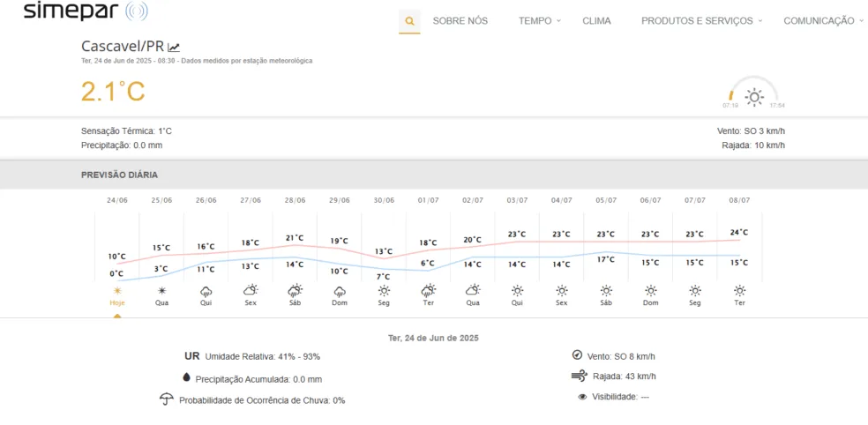The height and width of the screenshot is (425, 868).
Task: Click the wind gust icon
Action: 579,377
